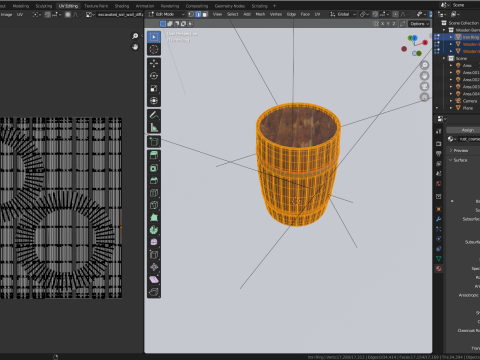
Task: Click the 3D viewport pan hand icon
Action: (x=424, y=76)
